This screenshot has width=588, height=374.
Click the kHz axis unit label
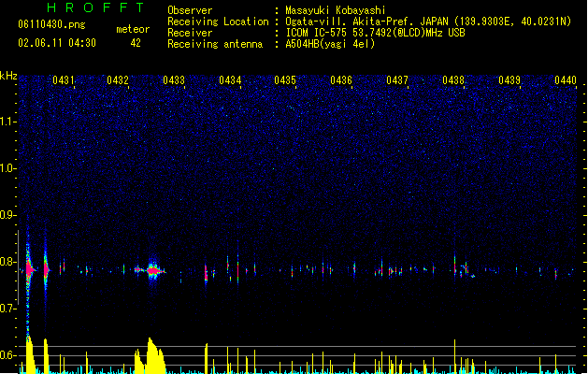point(8,76)
